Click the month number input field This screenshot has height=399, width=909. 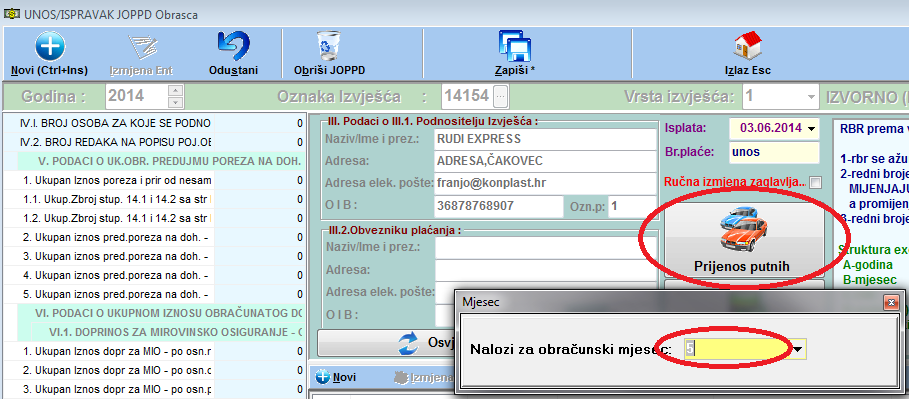coord(737,350)
